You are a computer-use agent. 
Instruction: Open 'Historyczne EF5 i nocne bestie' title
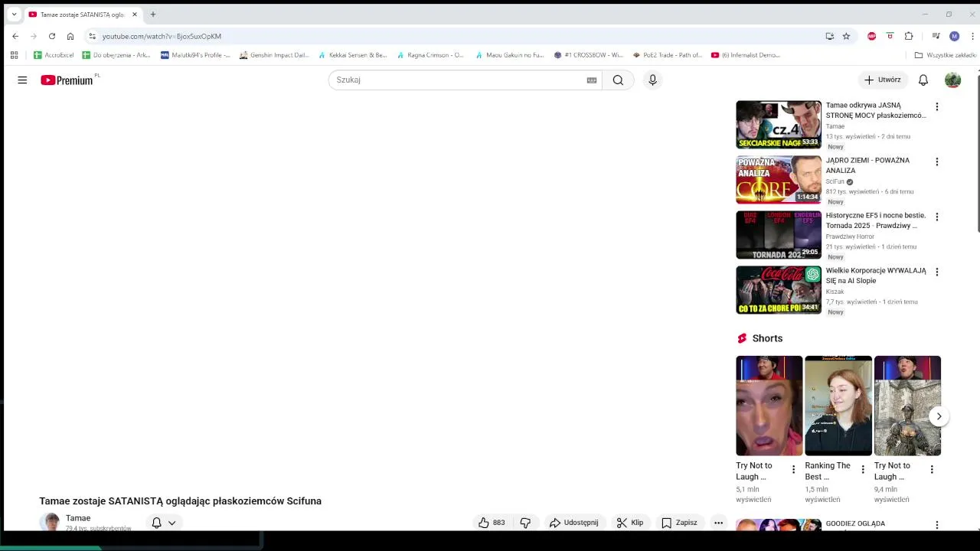coord(876,220)
